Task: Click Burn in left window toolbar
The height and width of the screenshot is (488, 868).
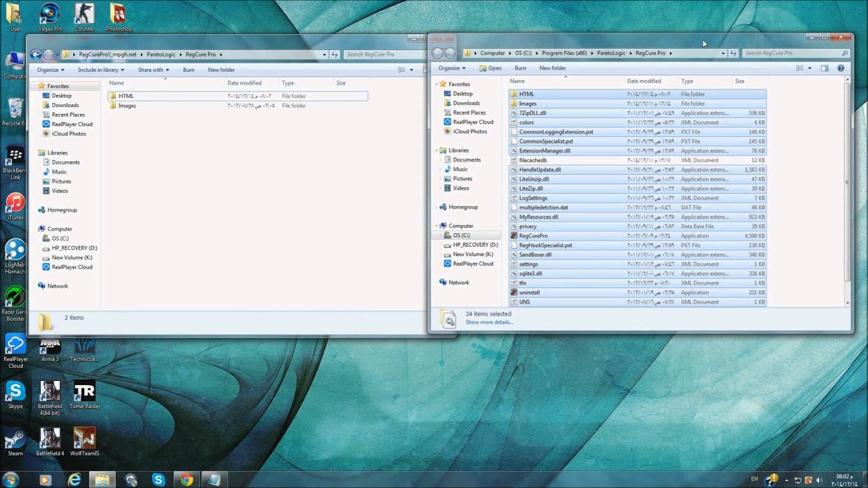Action: tap(189, 70)
